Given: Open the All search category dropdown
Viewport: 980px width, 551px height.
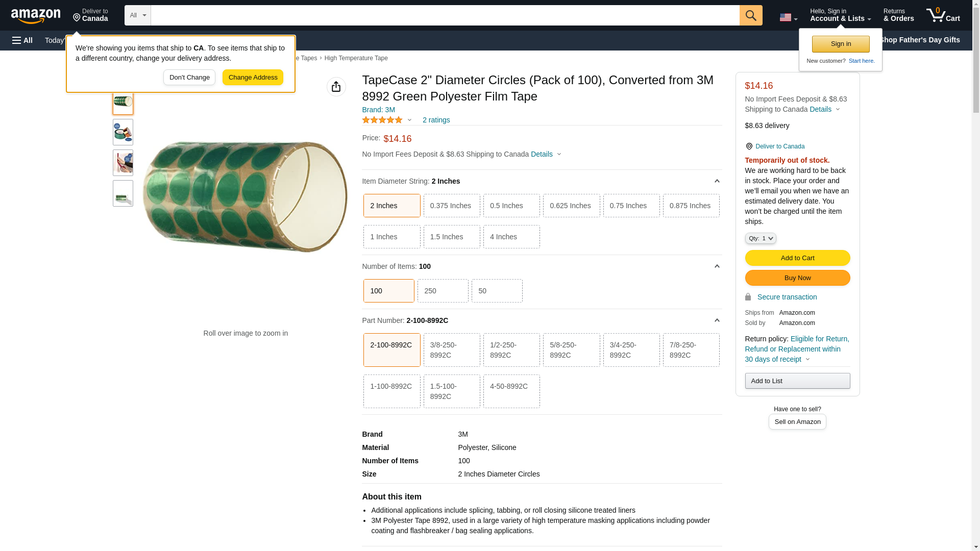Looking at the screenshot, I should (x=137, y=15).
